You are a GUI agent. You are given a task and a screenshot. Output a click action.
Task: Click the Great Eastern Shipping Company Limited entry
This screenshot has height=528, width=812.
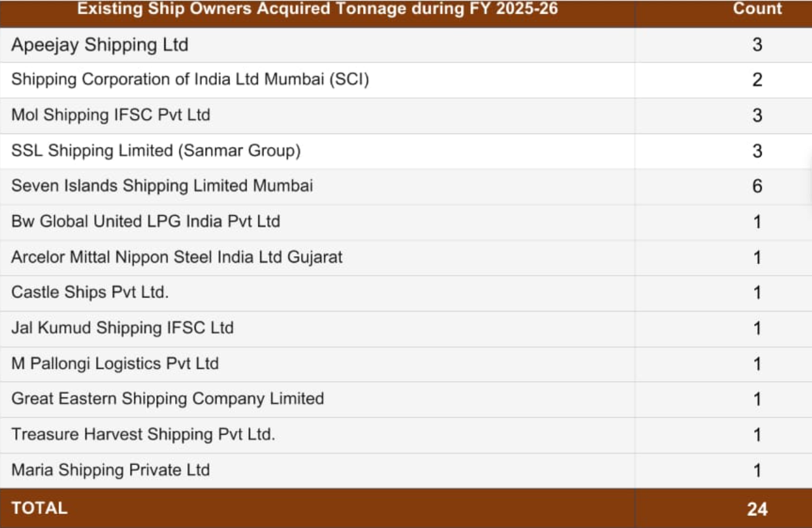(167, 399)
